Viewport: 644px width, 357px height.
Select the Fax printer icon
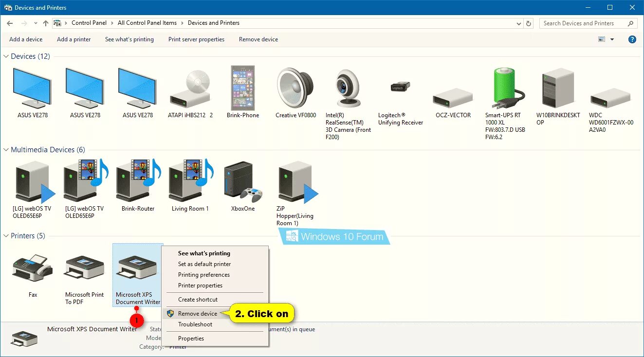click(32, 268)
